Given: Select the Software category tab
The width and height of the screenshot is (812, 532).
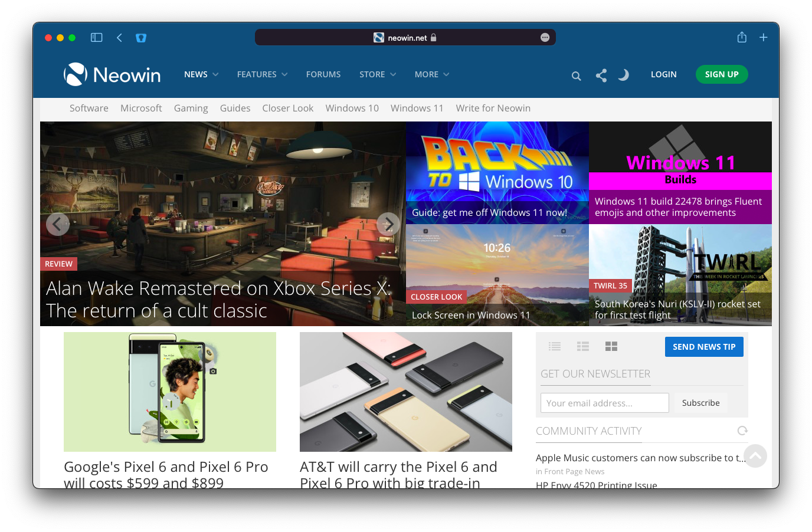Looking at the screenshot, I should [x=89, y=108].
